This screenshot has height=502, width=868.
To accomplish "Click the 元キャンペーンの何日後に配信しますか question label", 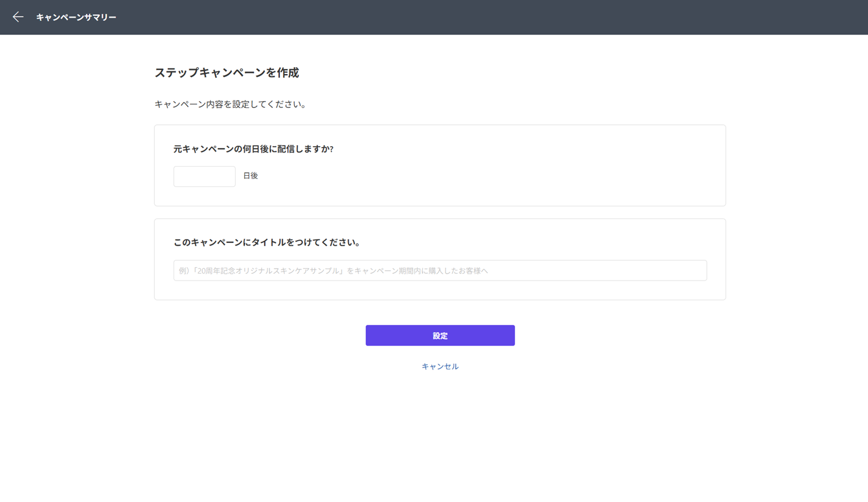I will (x=253, y=149).
